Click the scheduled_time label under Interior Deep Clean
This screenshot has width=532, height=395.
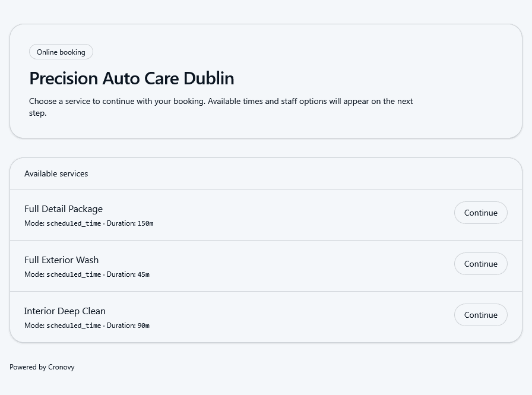pyautogui.click(x=74, y=326)
